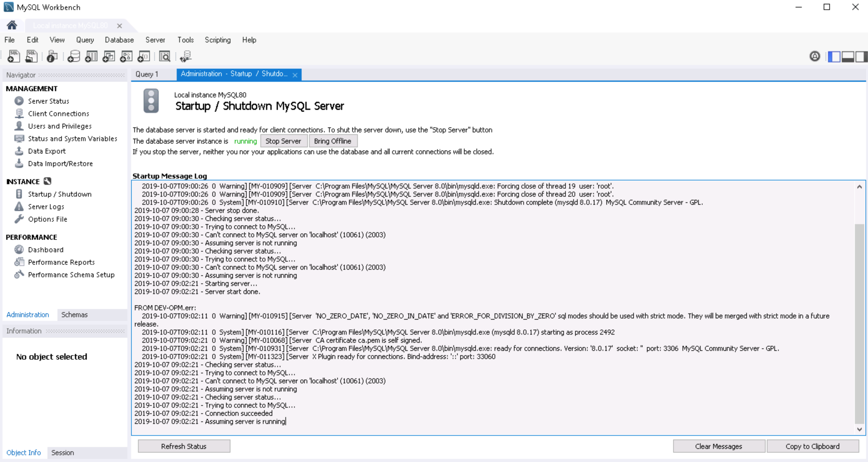Click the Server Status play icon
868x462 pixels.
(19, 101)
